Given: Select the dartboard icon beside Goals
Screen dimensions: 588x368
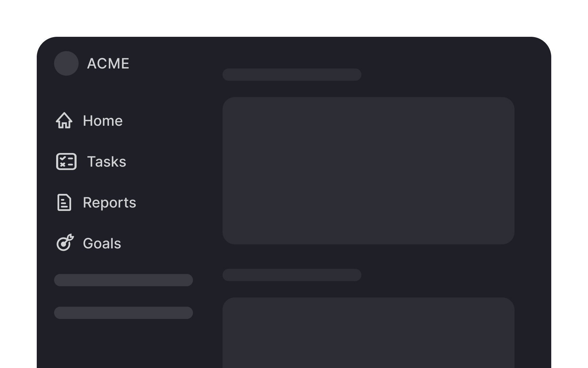Looking at the screenshot, I should pyautogui.click(x=65, y=243).
